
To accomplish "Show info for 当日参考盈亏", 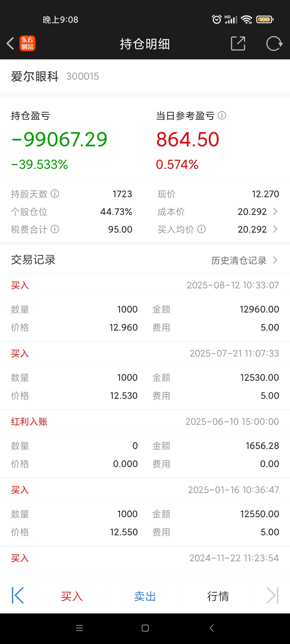I will coord(222,116).
